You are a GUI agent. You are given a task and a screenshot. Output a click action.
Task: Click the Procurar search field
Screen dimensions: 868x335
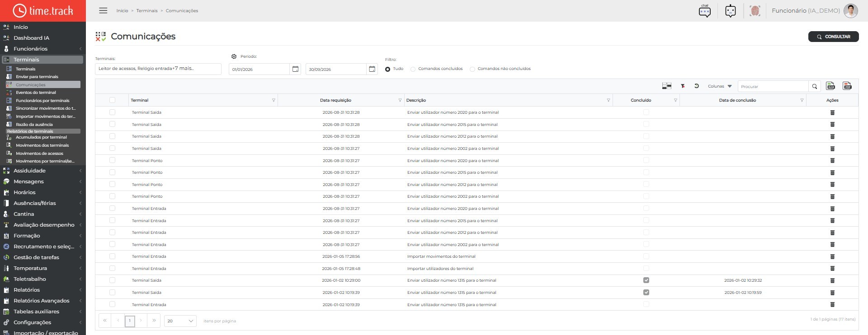click(x=773, y=86)
